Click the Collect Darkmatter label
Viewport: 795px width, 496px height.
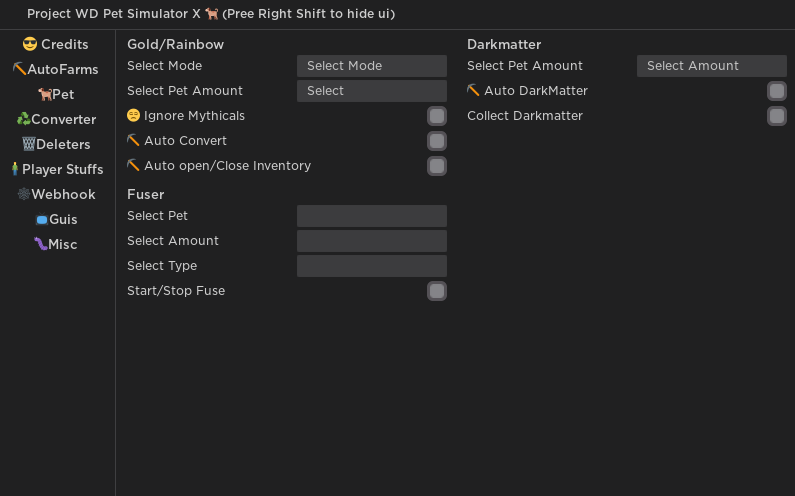(x=525, y=116)
